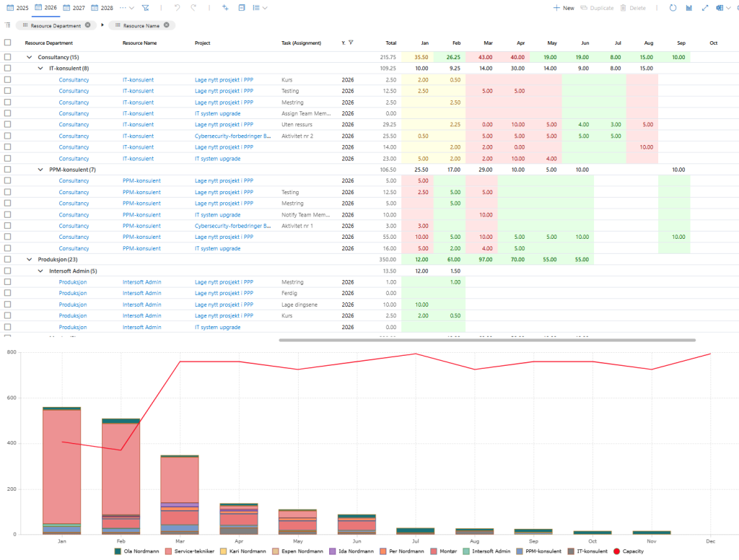This screenshot has width=739, height=560.
Task: Click the undo arrow icon
Action: coord(178,7)
